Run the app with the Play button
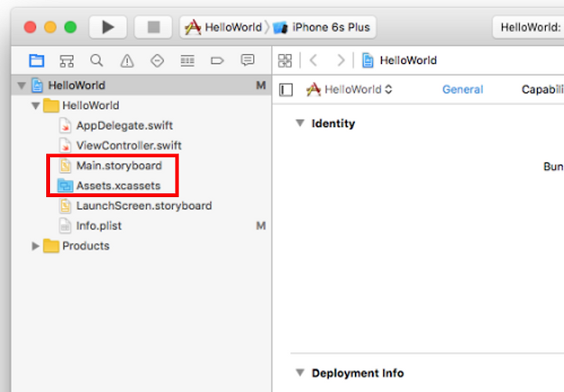Image resolution: width=564 pixels, height=392 pixels. (108, 27)
